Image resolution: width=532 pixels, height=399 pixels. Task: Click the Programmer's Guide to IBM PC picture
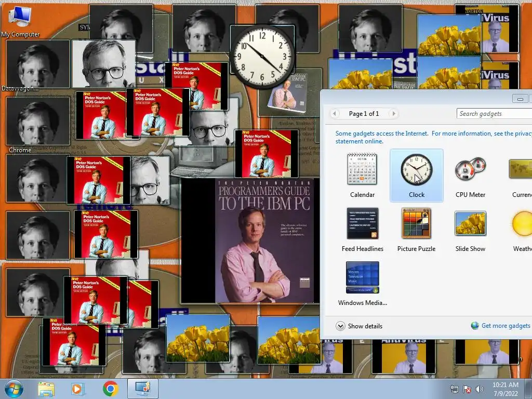[x=250, y=241]
